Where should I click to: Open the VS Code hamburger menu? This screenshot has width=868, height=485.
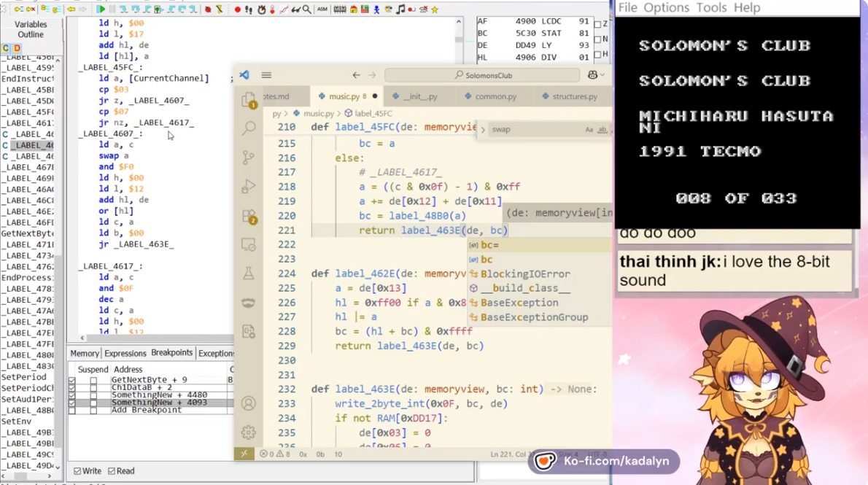[266, 75]
